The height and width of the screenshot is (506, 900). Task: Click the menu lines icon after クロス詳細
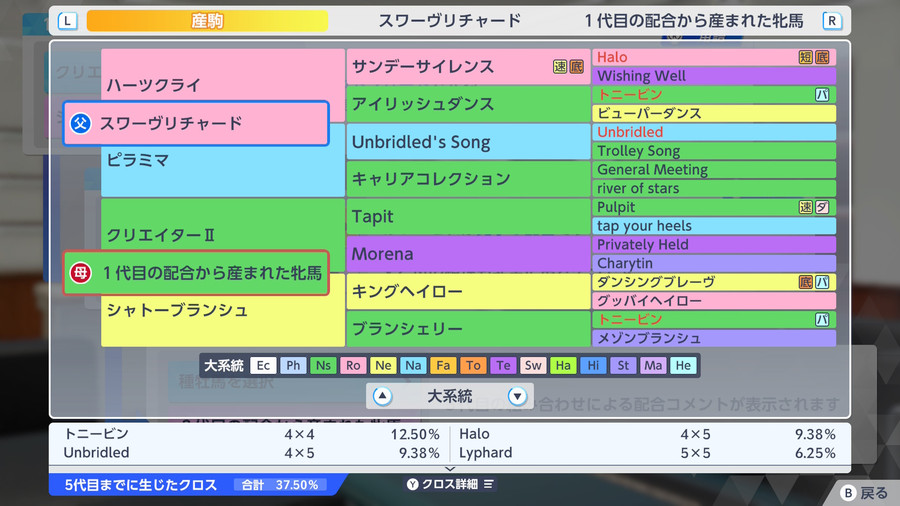(488, 484)
